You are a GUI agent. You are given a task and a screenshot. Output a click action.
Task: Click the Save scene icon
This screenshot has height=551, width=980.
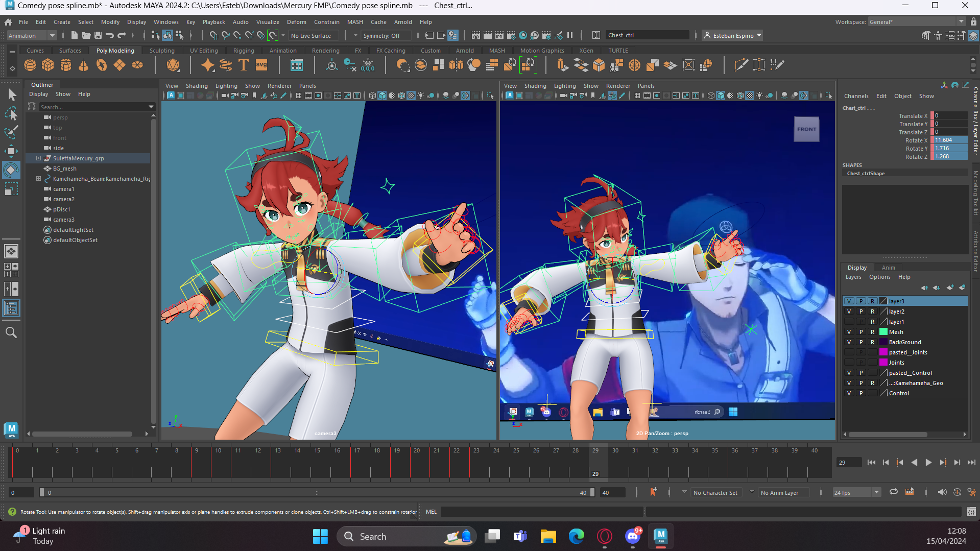[98, 35]
